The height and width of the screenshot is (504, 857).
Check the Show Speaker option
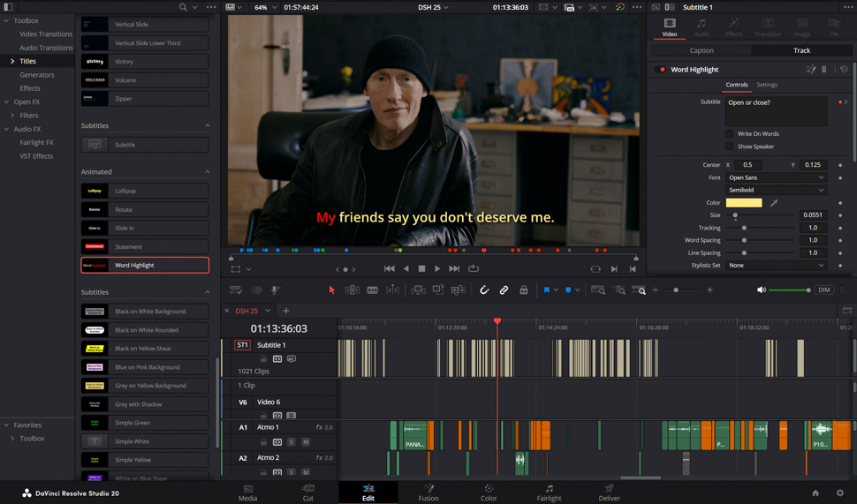(730, 147)
